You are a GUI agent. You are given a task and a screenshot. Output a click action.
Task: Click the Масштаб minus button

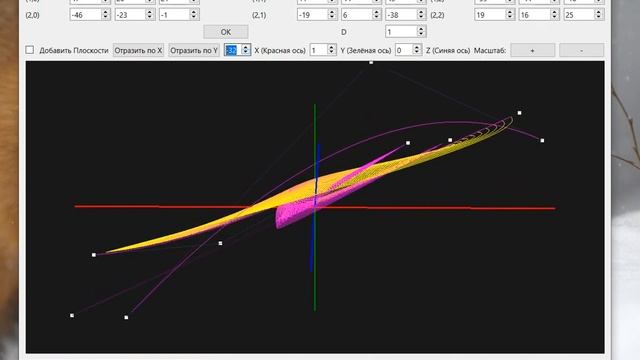coord(582,50)
